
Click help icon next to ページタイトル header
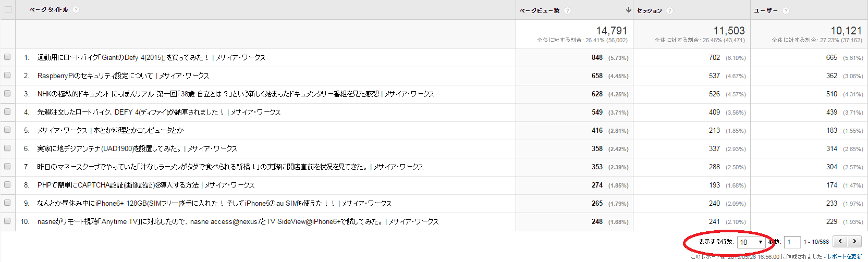tap(76, 10)
